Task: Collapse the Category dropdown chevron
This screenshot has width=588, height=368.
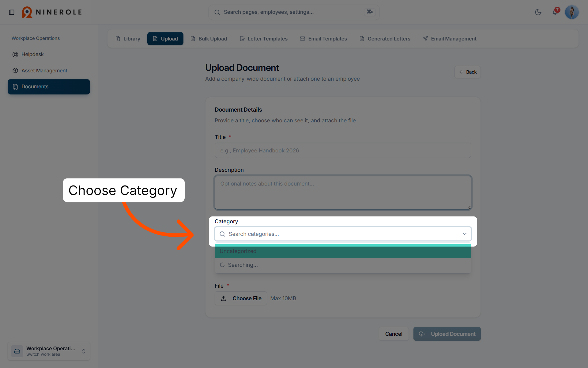Action: [x=464, y=234]
